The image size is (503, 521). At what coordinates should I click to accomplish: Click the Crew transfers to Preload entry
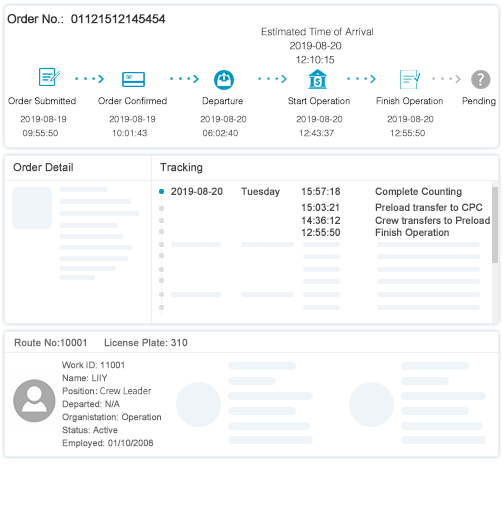coord(432,220)
